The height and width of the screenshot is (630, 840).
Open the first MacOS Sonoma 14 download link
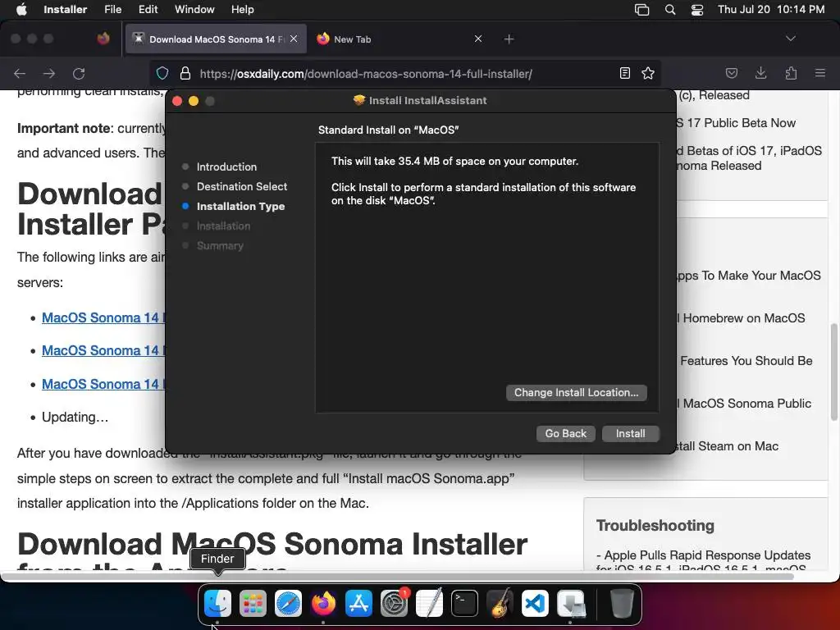(103, 317)
